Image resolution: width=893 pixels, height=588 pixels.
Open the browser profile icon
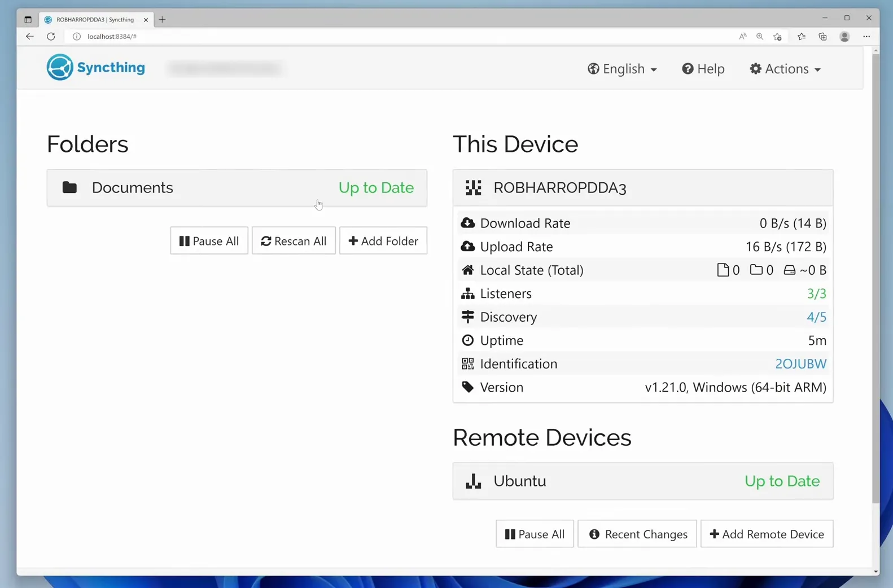pos(844,36)
